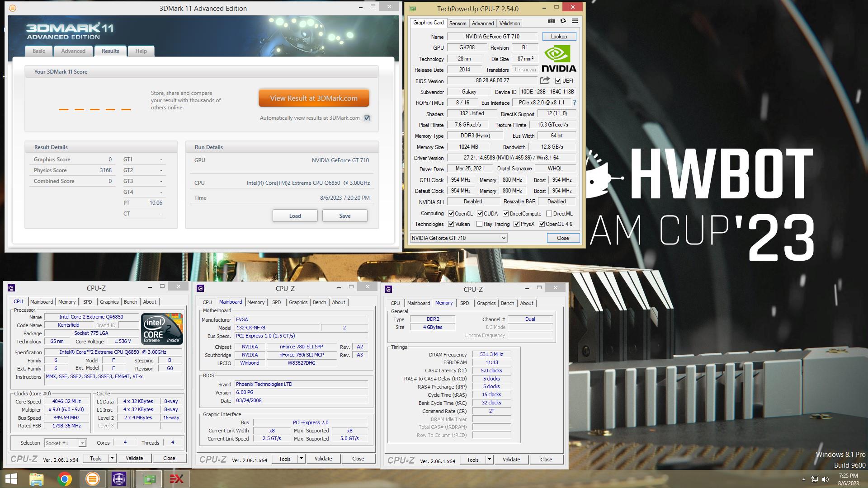
Task: Toggle the UEFI checkbox in GPU-Z
Action: (x=558, y=81)
